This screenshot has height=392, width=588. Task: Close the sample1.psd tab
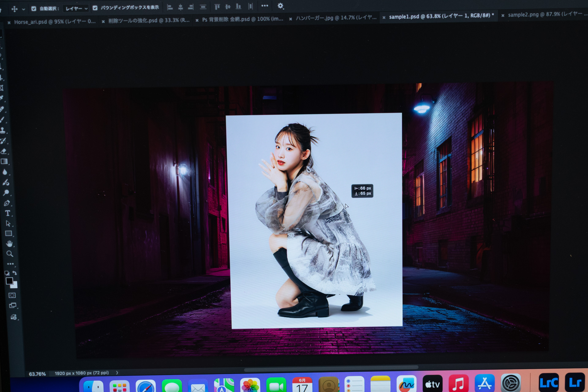(x=384, y=17)
